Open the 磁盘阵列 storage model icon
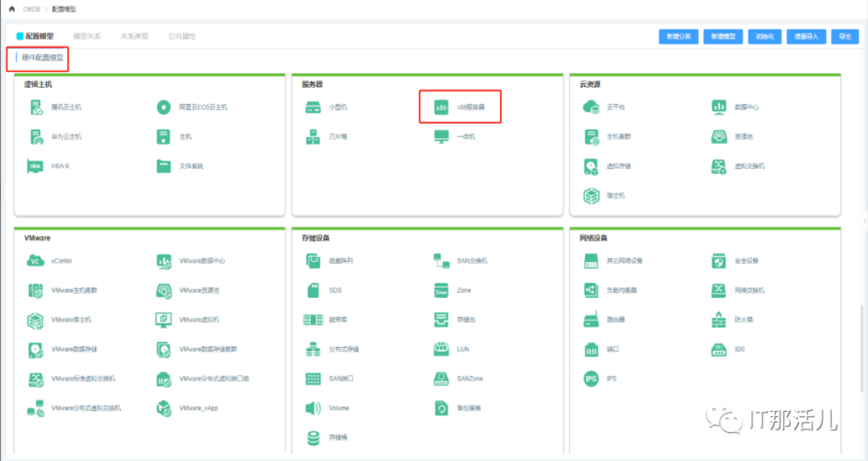This screenshot has height=461, width=868. pyautogui.click(x=314, y=261)
